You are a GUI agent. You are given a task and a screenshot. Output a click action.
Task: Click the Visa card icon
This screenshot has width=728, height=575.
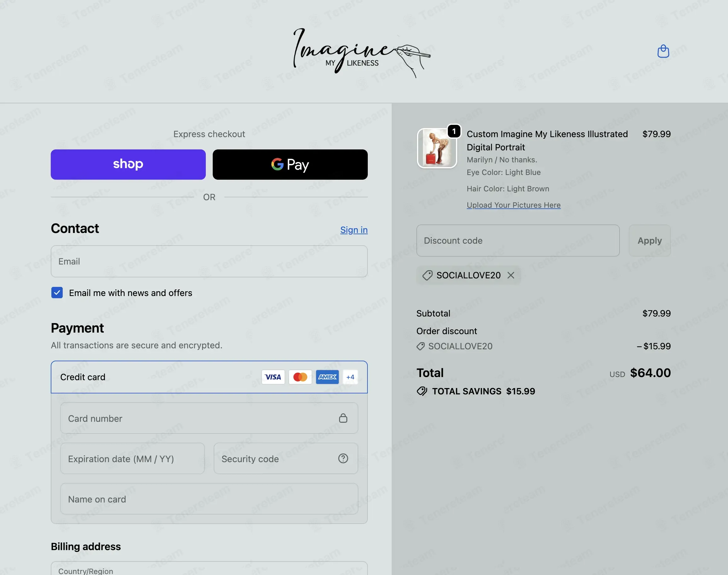tap(273, 377)
